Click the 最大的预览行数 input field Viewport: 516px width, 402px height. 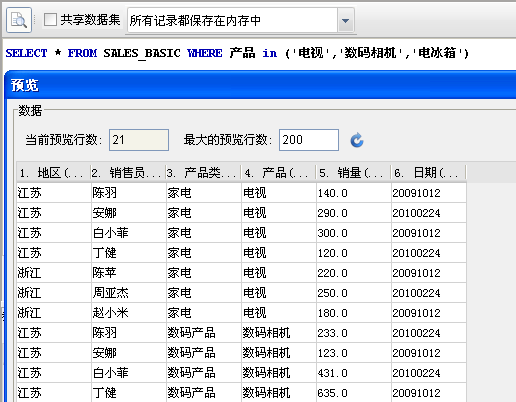309,140
